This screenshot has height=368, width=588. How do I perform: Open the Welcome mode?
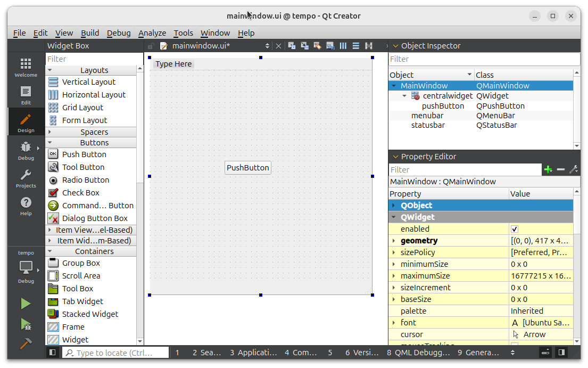pos(26,68)
